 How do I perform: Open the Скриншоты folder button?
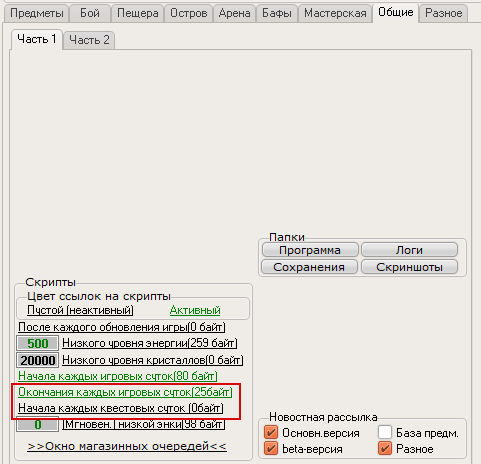coord(409,267)
